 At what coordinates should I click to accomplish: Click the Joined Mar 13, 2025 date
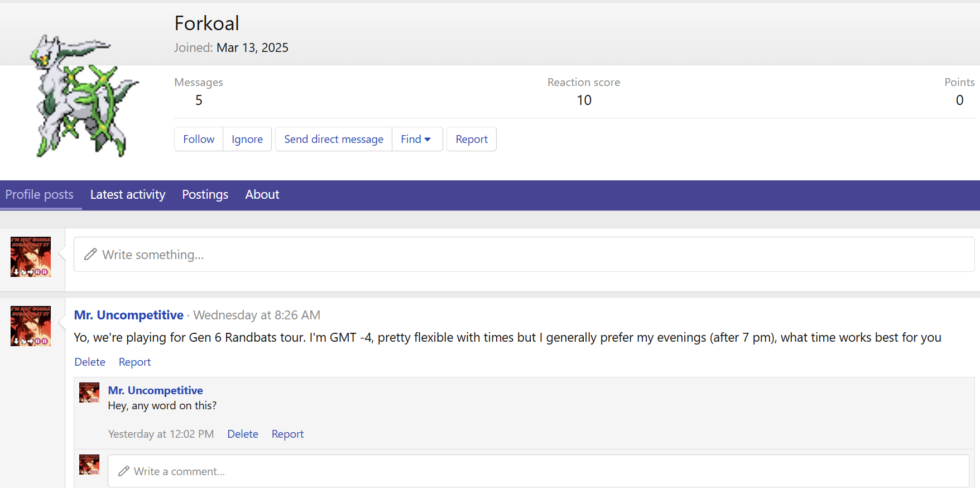(x=252, y=47)
